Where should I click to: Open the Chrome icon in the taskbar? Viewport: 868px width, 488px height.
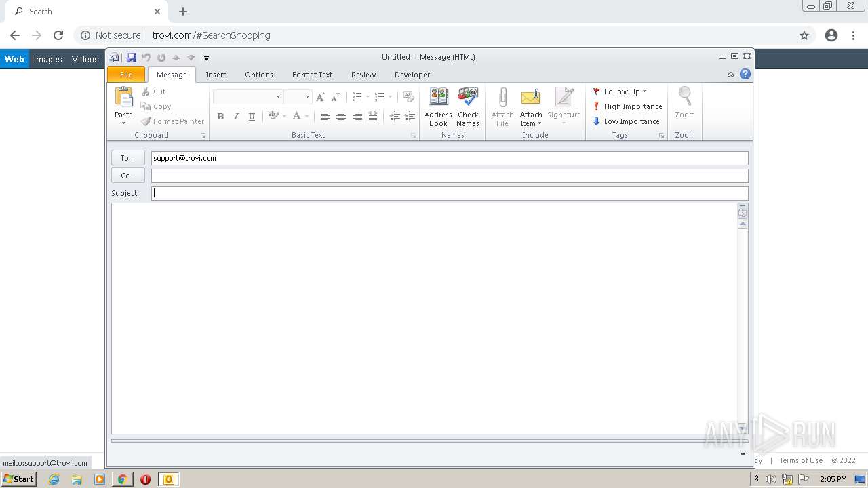122,479
